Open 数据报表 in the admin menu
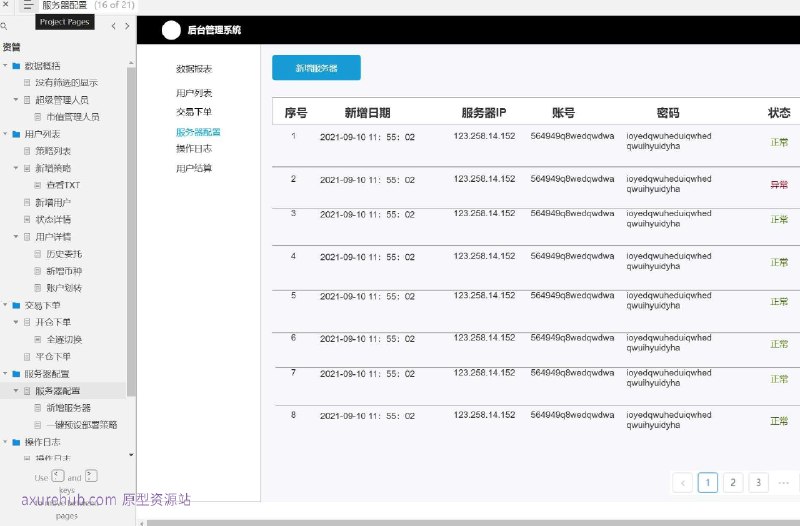The height and width of the screenshot is (526, 800). 194,69
